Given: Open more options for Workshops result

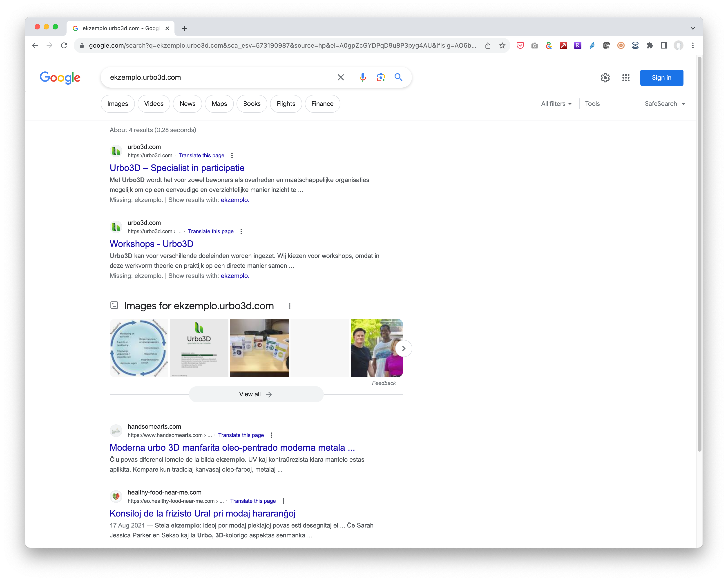Looking at the screenshot, I should (x=241, y=231).
